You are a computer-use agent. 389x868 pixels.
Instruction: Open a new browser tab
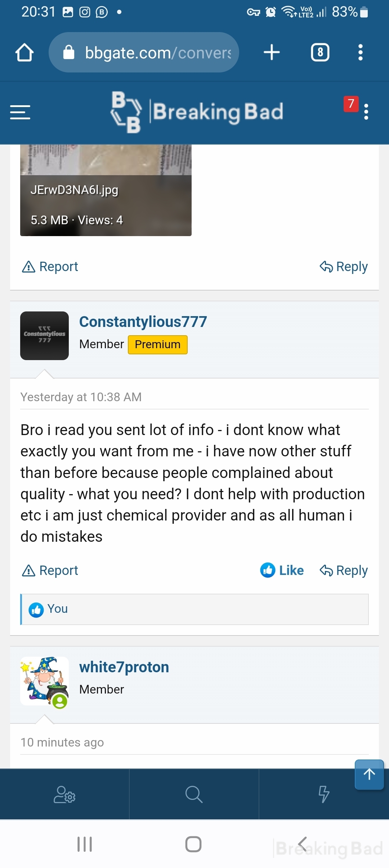coord(272,53)
